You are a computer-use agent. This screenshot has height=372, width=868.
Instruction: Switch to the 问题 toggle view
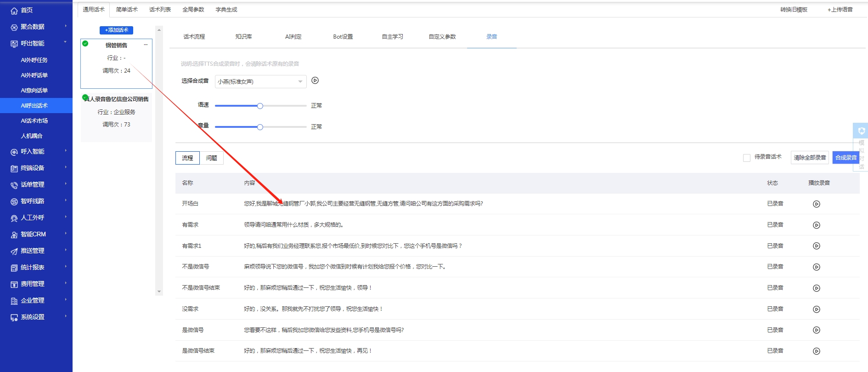pyautogui.click(x=211, y=158)
